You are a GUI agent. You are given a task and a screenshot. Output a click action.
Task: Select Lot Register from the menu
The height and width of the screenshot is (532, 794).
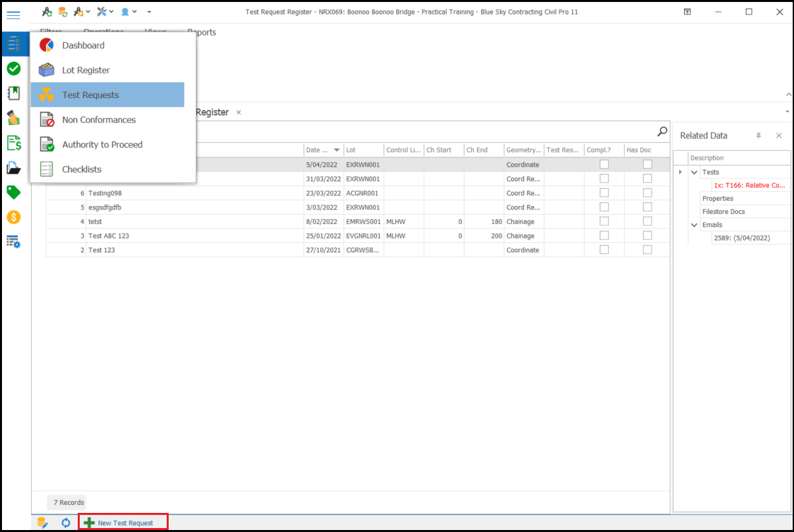tap(86, 70)
